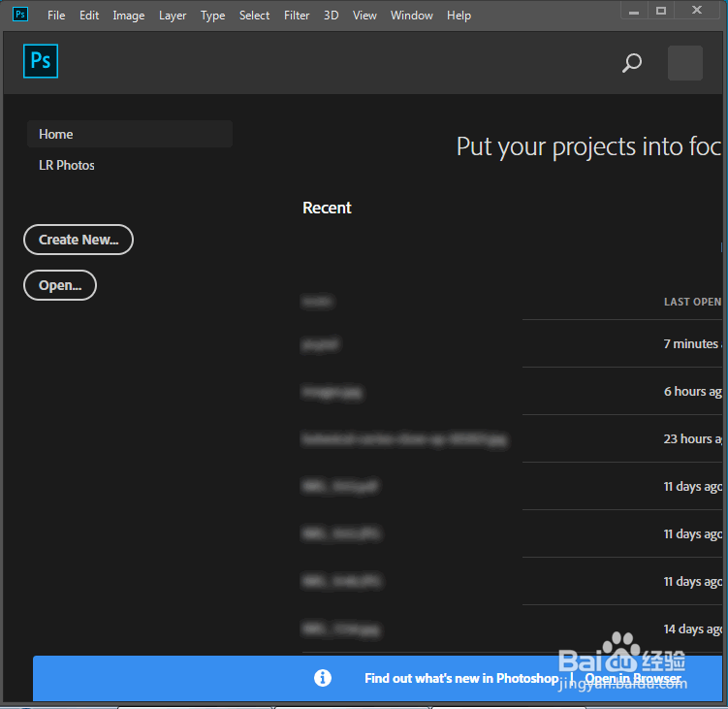The height and width of the screenshot is (709, 728).
Task: Click the info icon in the blue banner
Action: point(323,678)
